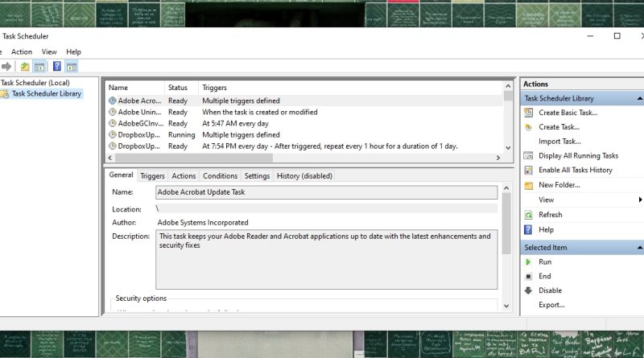Open the View menu
The width and height of the screenshot is (644, 358).
tap(49, 51)
